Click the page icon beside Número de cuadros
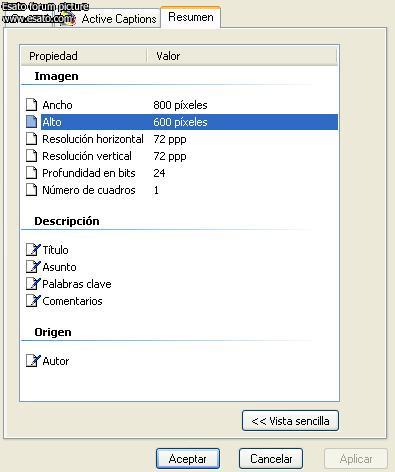The height and width of the screenshot is (472, 395). (32, 190)
